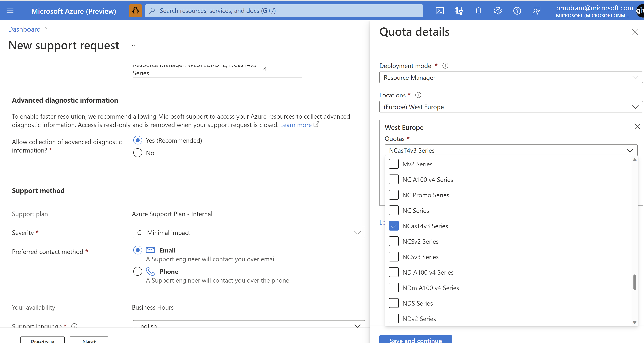
Task: Open Deployment model dropdown
Action: point(511,78)
